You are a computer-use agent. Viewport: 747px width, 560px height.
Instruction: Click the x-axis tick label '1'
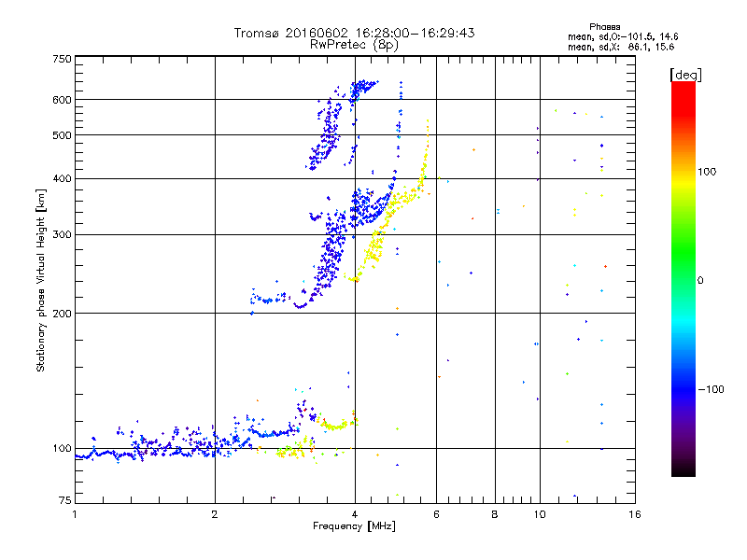(75, 514)
